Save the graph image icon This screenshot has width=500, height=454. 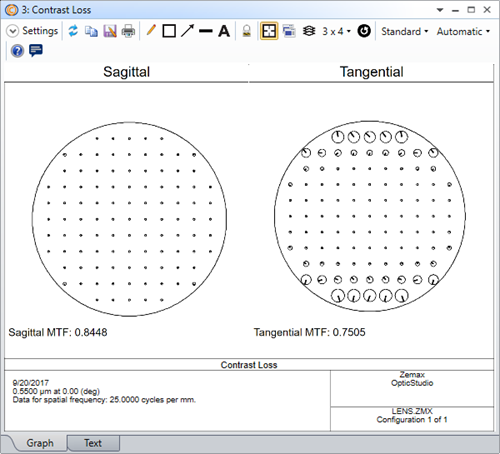point(110,31)
